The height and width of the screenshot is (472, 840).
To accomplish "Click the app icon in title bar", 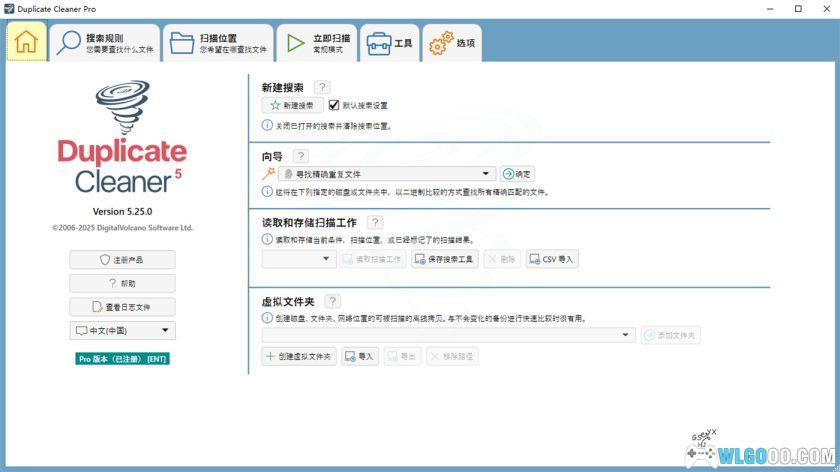I will click(9, 9).
